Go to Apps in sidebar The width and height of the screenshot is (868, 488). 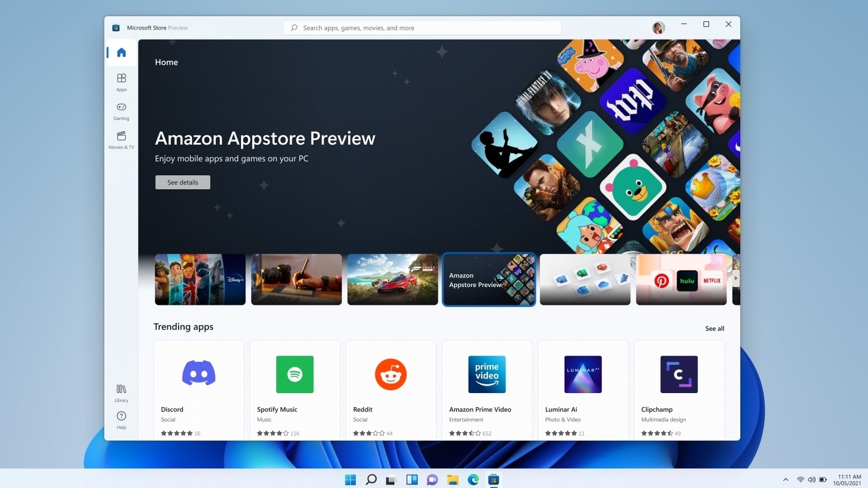click(121, 82)
